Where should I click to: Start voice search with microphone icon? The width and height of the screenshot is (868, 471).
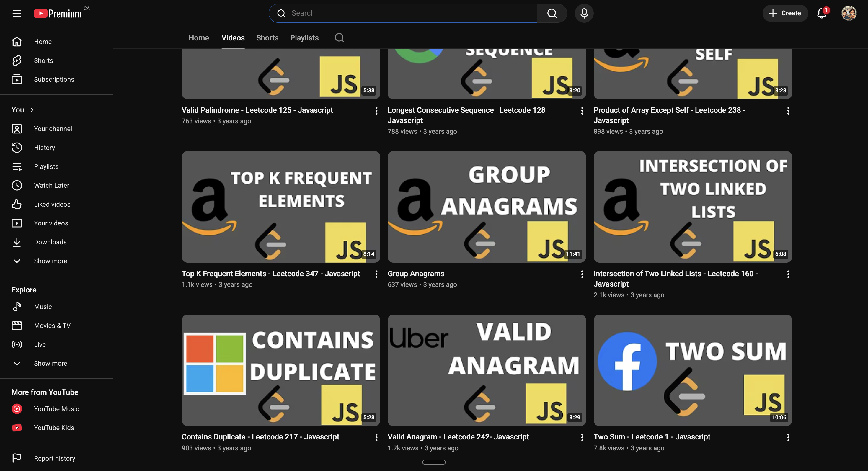584,13
